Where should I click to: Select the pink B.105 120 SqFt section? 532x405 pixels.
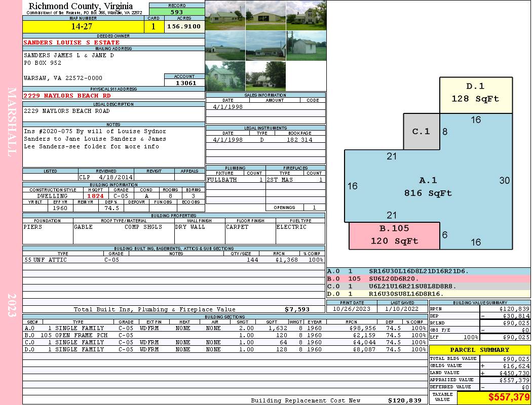(x=394, y=235)
